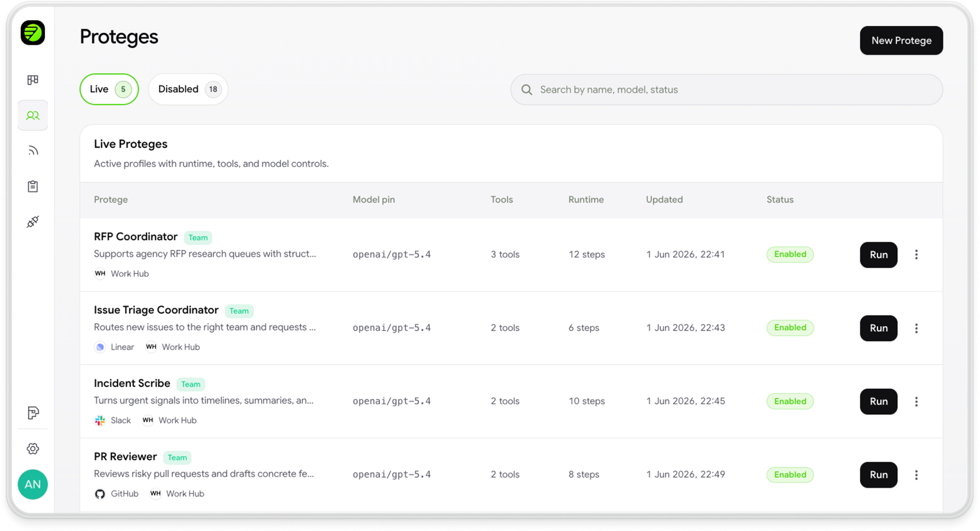Image resolution: width=980 pixels, height=531 pixels.
Task: Click the Protege column header
Action: 111,200
